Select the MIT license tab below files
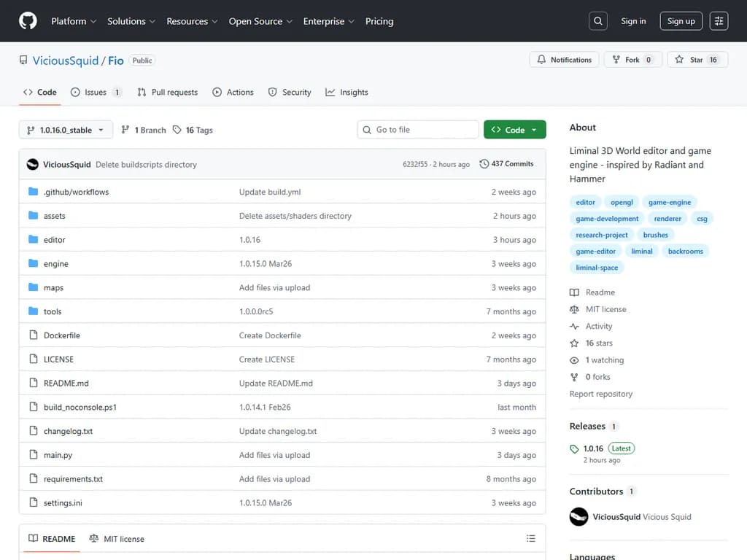The height and width of the screenshot is (560, 747). (117, 539)
